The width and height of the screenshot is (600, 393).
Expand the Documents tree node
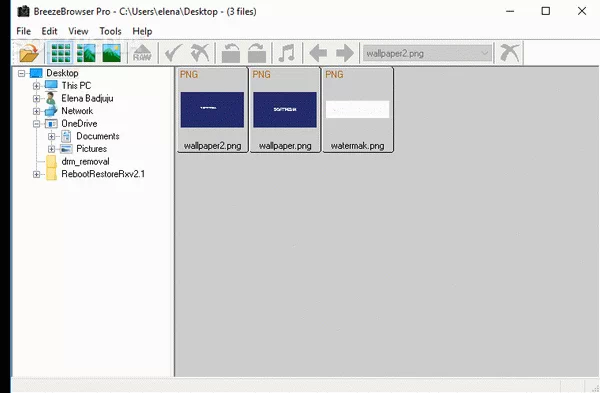click(x=51, y=136)
